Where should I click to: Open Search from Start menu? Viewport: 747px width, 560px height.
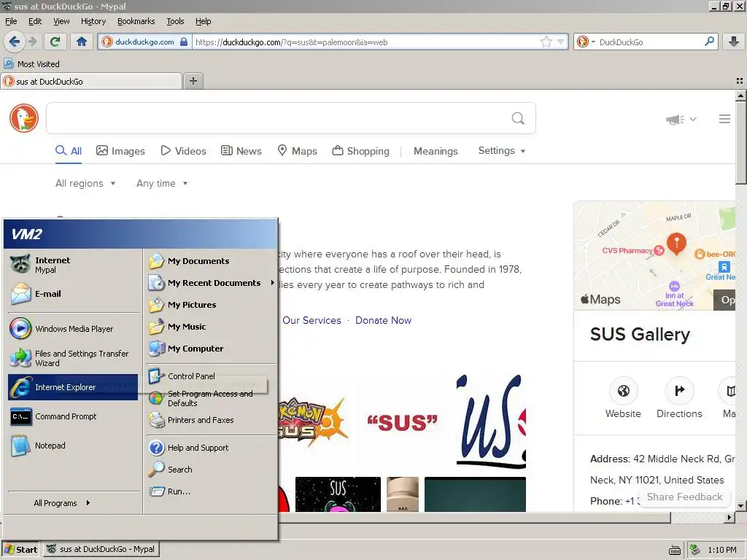click(x=211, y=470)
